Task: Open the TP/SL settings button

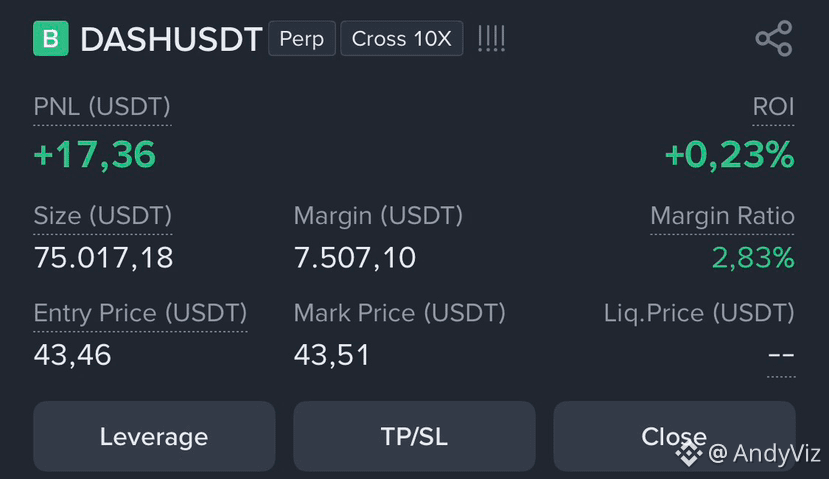Action: click(x=414, y=436)
